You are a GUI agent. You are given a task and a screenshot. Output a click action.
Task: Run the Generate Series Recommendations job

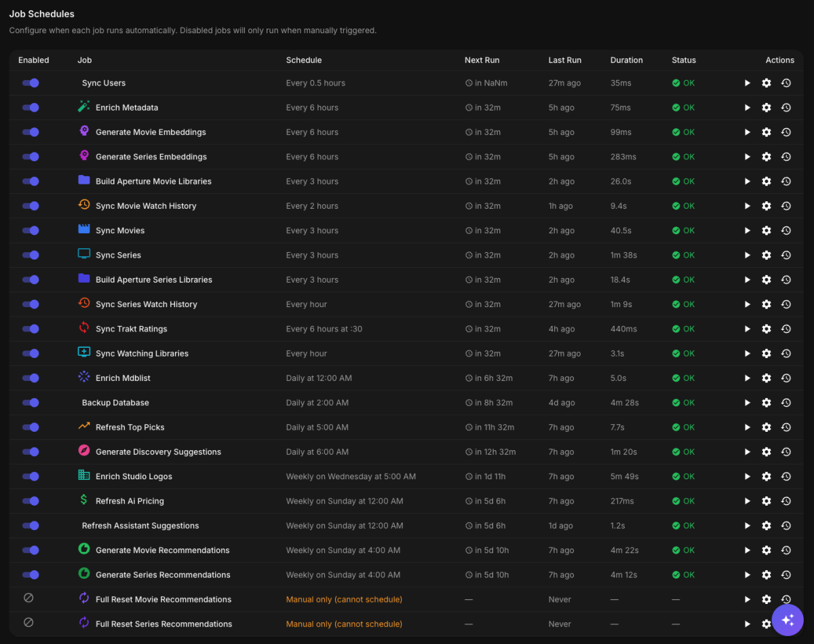747,575
